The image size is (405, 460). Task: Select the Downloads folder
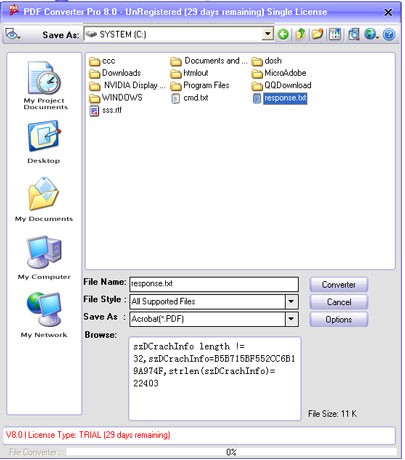[115, 73]
